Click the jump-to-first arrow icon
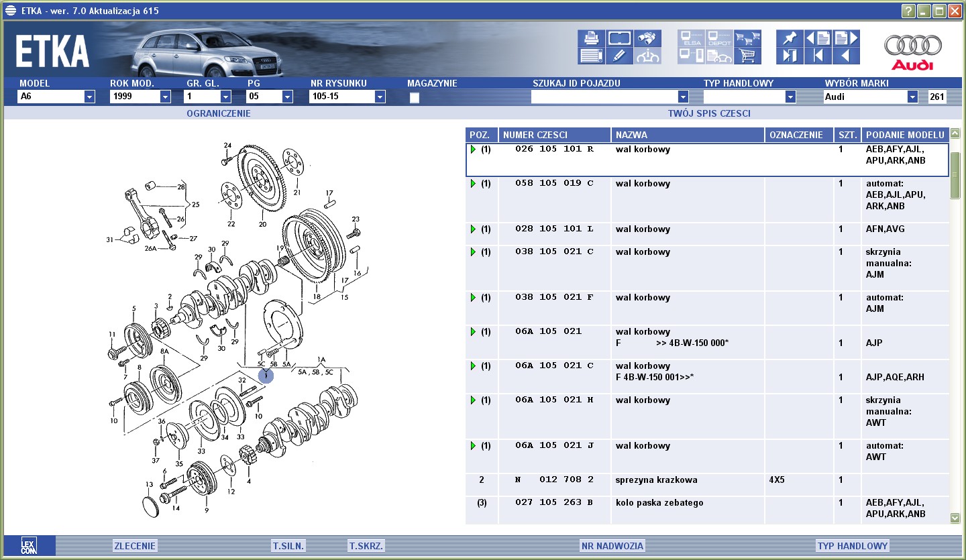This screenshot has height=560, width=966. pos(818,56)
